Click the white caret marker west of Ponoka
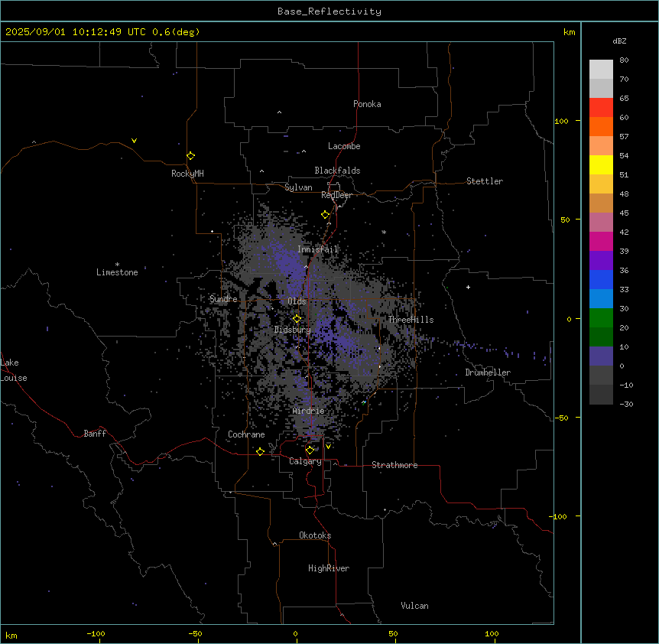This screenshot has width=659, height=644. 279,112
